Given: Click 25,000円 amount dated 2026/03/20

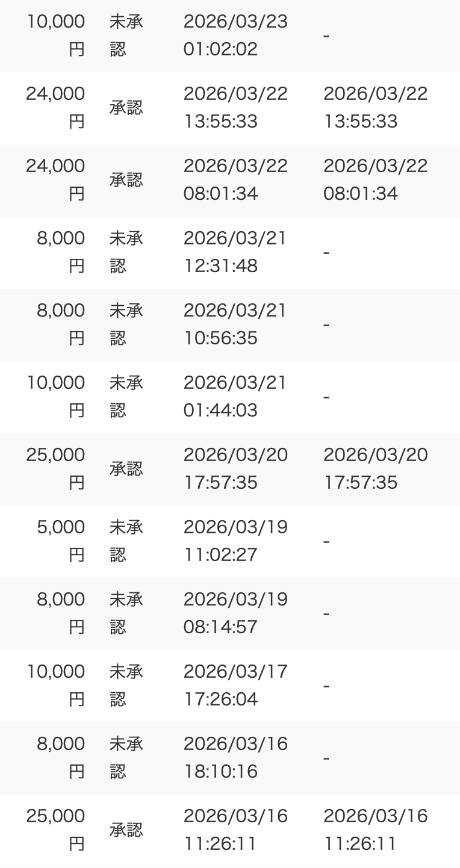Looking at the screenshot, I should (x=55, y=469).
